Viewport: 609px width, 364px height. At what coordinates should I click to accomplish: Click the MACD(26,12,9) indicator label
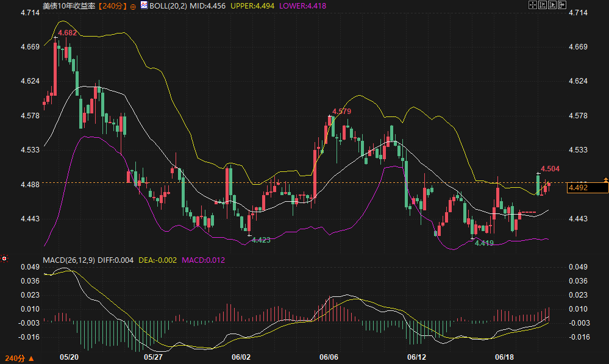pos(69,260)
